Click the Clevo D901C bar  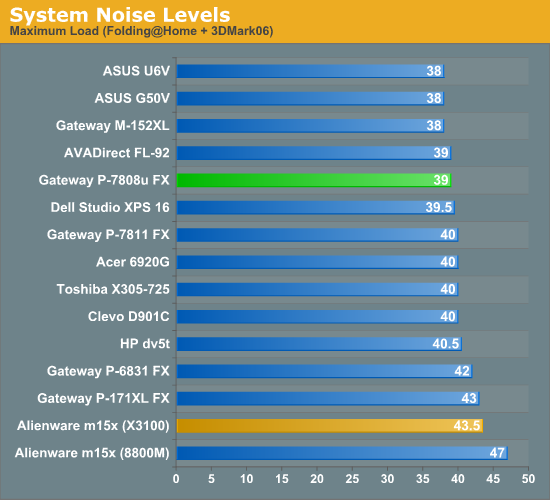(317, 316)
